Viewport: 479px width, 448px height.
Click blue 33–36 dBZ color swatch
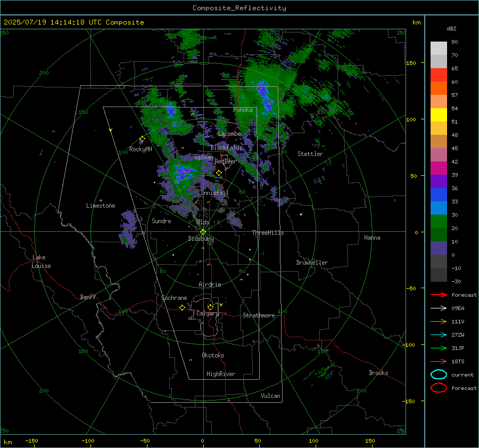(x=439, y=195)
